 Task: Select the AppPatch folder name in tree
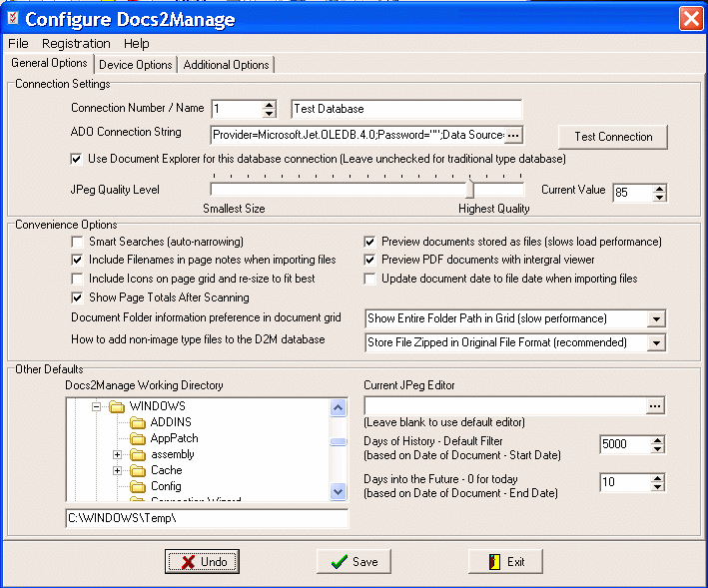coord(175,438)
